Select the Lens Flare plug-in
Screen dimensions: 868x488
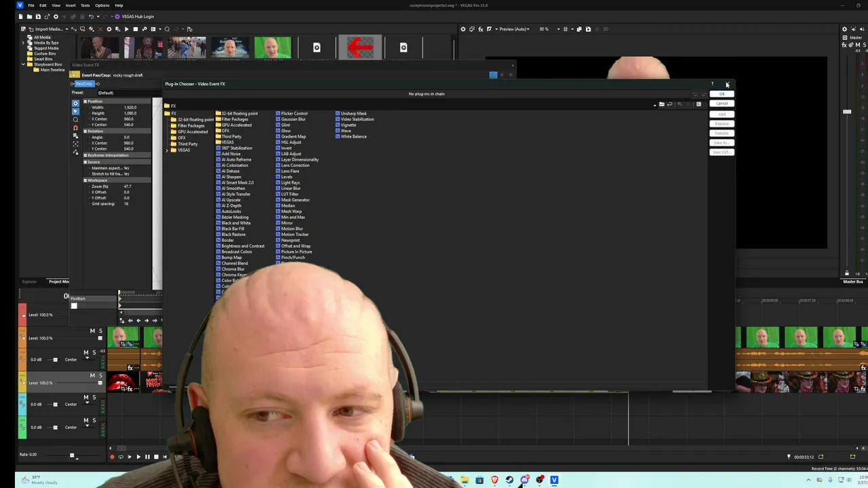(288, 171)
